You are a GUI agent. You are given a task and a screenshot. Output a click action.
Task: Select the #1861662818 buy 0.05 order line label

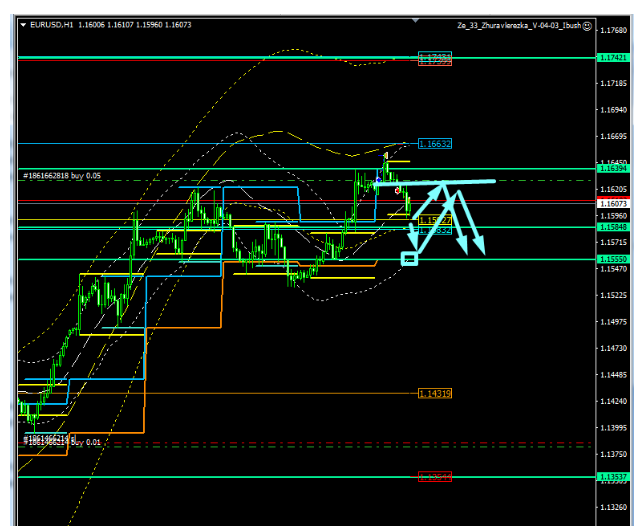[62, 175]
